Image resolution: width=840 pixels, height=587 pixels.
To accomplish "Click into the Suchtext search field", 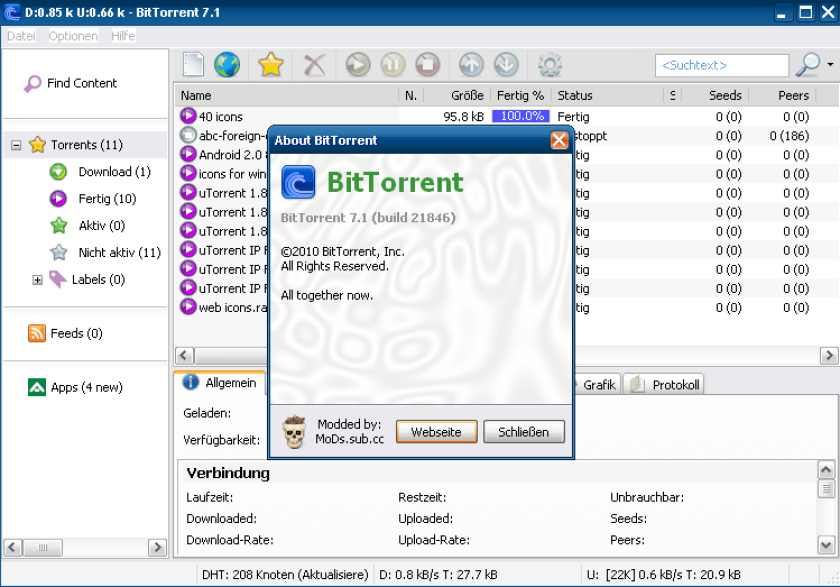I will pyautogui.click(x=722, y=65).
